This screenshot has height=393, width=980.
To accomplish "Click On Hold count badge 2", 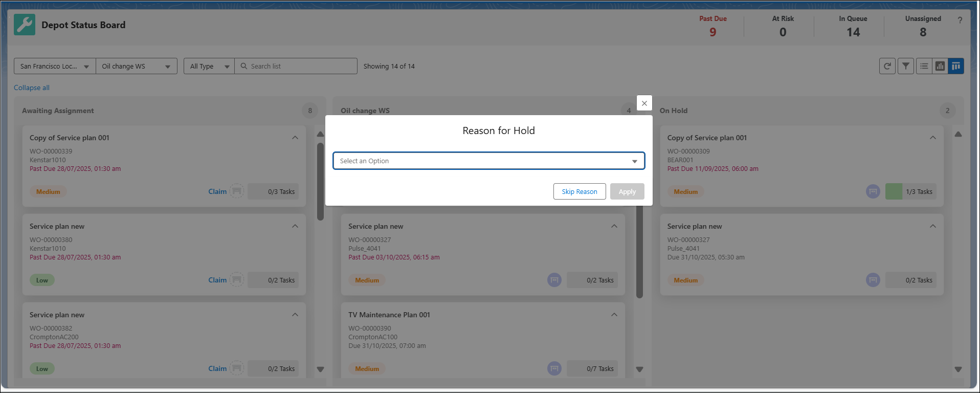I will (947, 111).
